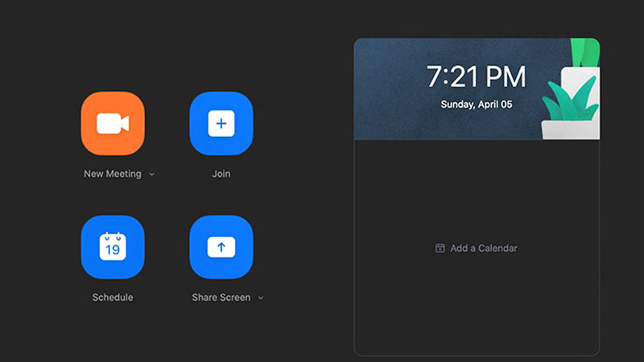Screen dimensions: 644x362
Task: Click the 7:21 PM clock display
Action: pos(476,77)
